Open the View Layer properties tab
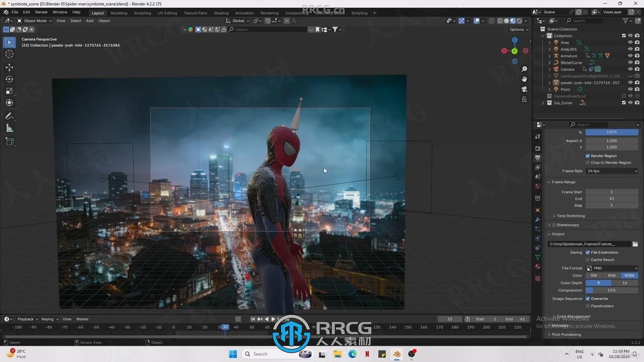 click(x=537, y=167)
